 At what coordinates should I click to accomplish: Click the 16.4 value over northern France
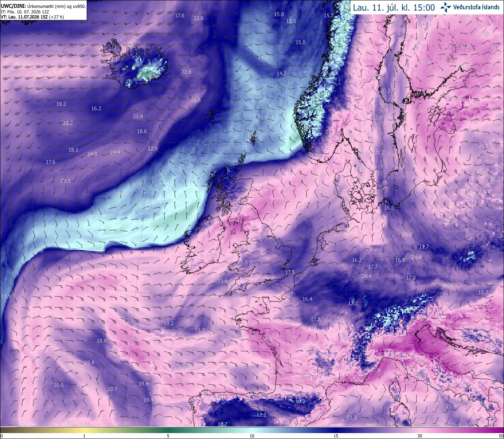[307, 299]
